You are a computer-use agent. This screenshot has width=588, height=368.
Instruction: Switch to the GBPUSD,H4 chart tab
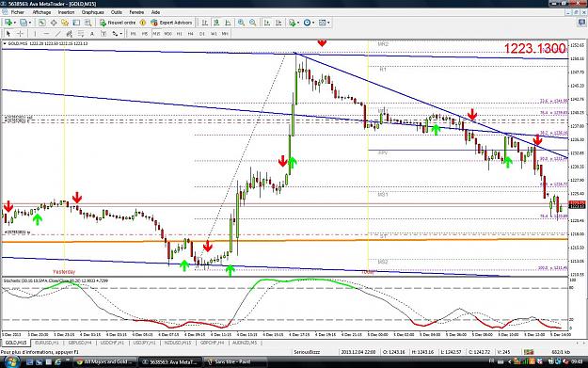point(80,343)
